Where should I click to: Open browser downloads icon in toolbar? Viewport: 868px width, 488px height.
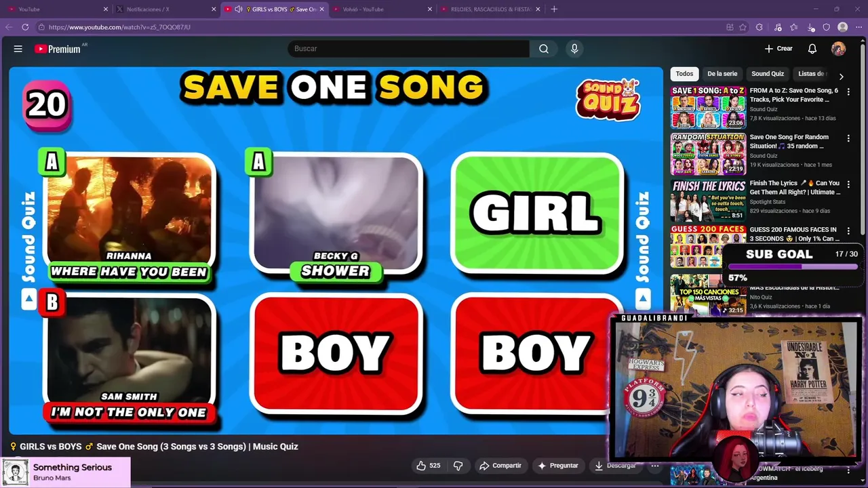[x=811, y=27]
